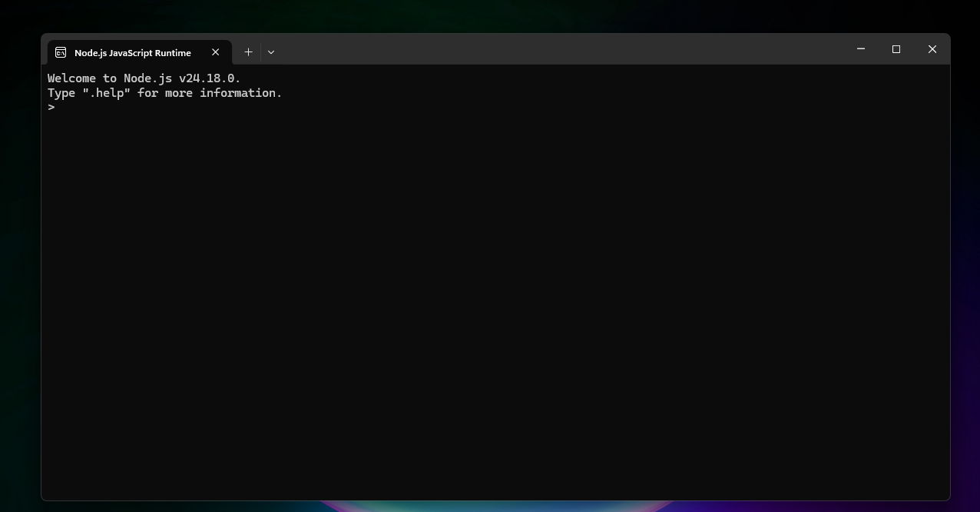Click the word "Welcome" in the first line
The image size is (980, 512).
tap(71, 78)
